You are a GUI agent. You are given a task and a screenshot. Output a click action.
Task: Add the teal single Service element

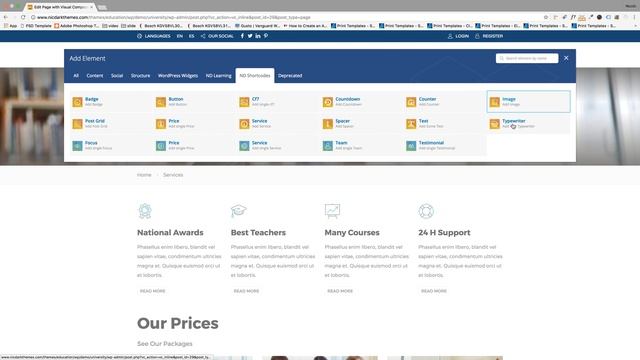click(x=277, y=145)
